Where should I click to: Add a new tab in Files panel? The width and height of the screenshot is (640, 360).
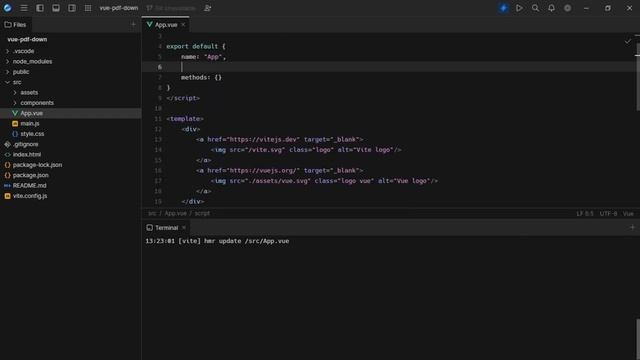133,24
